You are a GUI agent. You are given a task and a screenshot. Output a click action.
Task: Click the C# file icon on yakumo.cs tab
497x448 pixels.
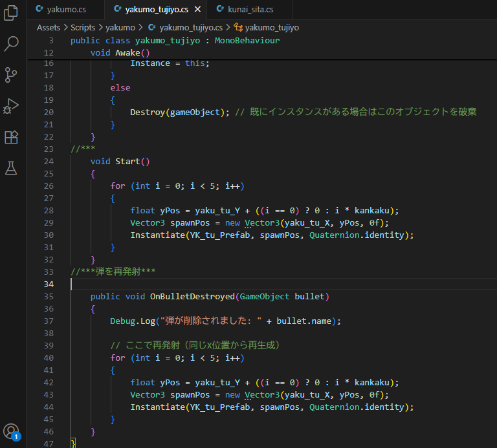point(39,9)
